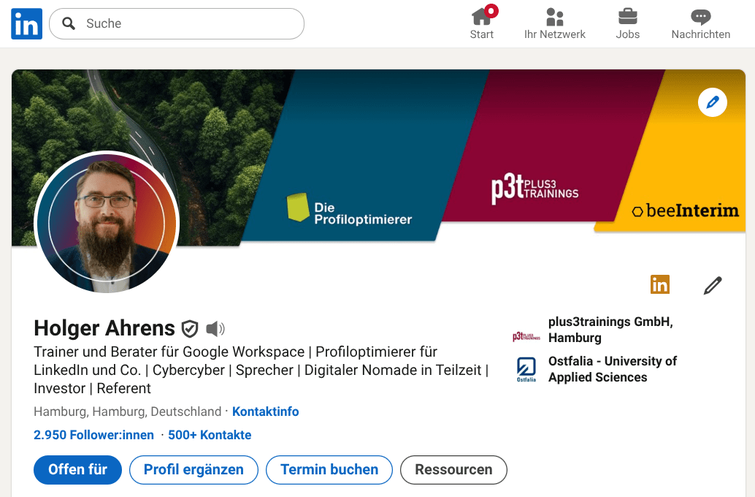Open the 500+ Kontakte link
The image size is (755, 497).
[x=209, y=435]
